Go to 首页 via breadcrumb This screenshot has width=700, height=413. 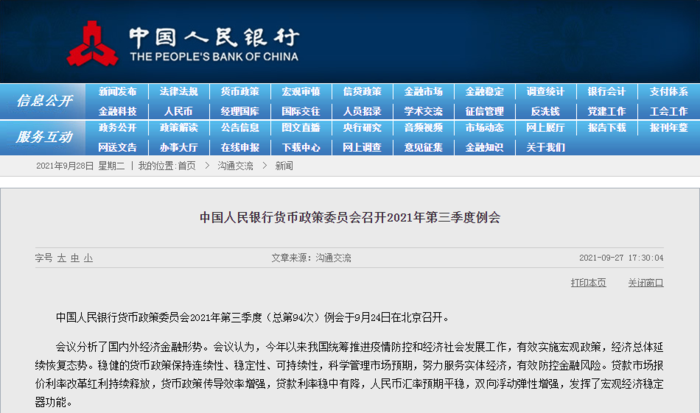(x=187, y=166)
